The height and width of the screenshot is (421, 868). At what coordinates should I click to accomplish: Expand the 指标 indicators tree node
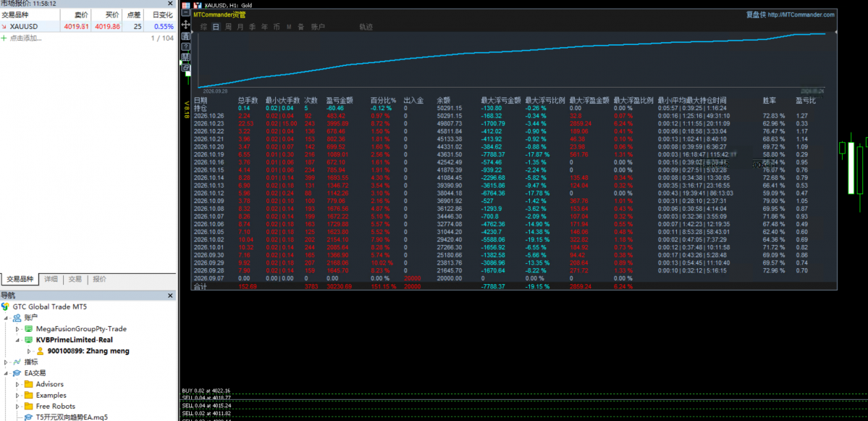click(6, 362)
